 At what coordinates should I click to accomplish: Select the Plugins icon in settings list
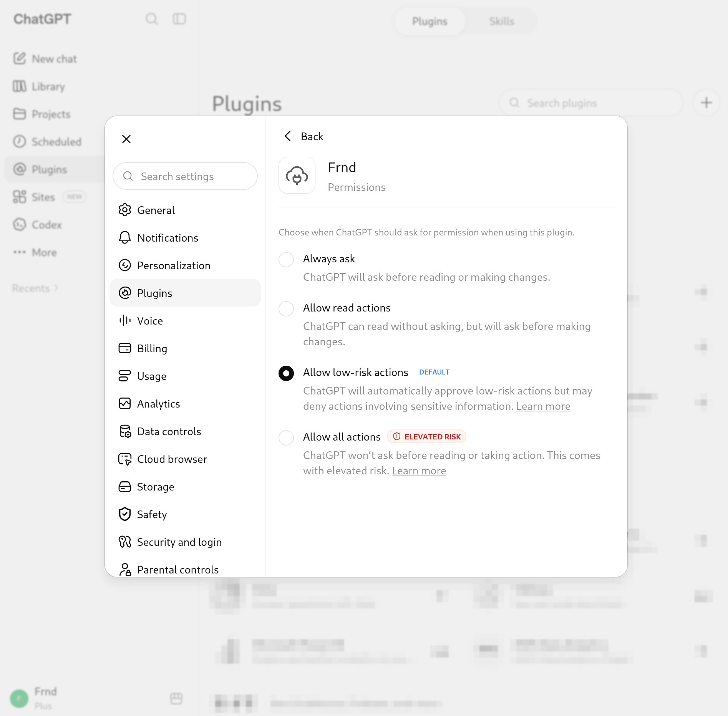point(125,293)
